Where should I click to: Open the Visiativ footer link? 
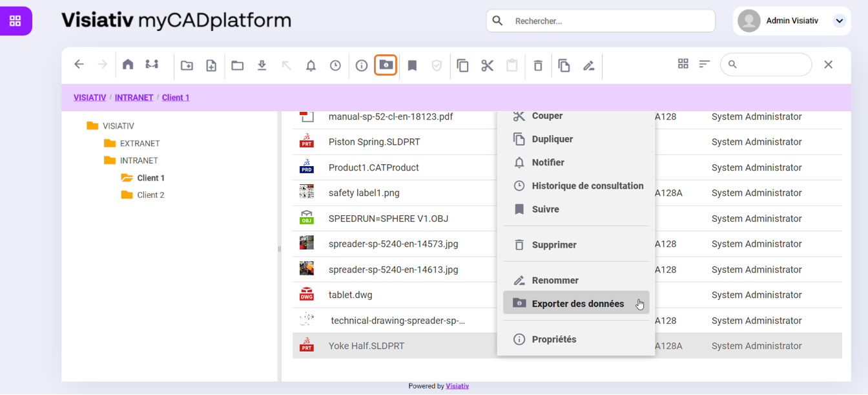tap(457, 386)
